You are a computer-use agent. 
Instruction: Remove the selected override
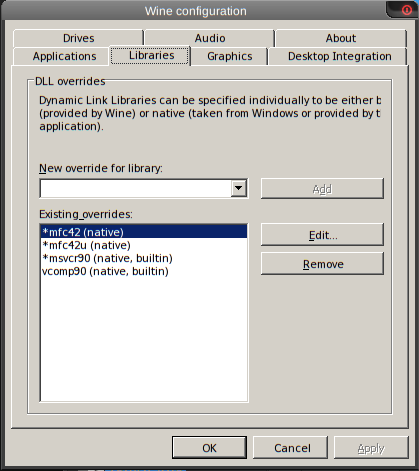tap(322, 264)
